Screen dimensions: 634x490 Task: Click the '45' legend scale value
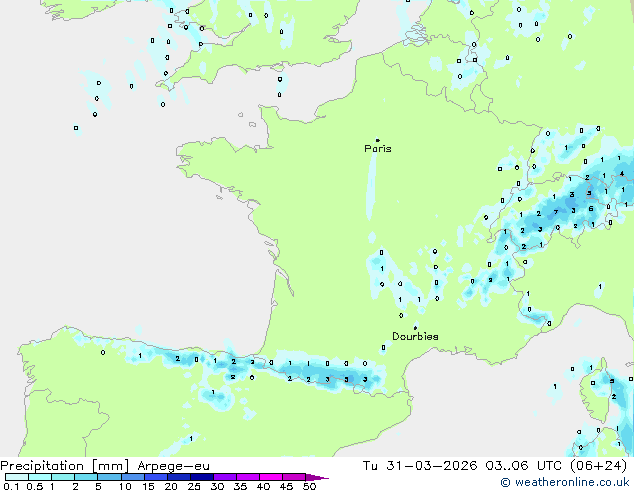[x=286, y=486]
